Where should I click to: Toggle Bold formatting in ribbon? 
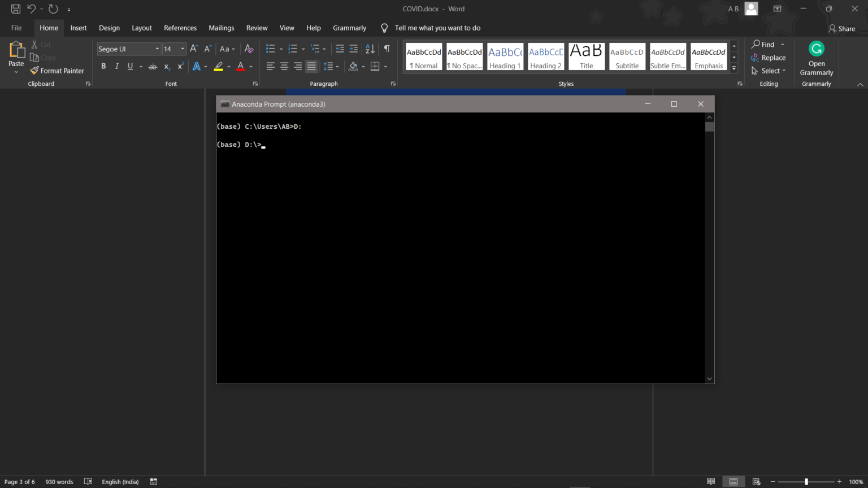103,66
